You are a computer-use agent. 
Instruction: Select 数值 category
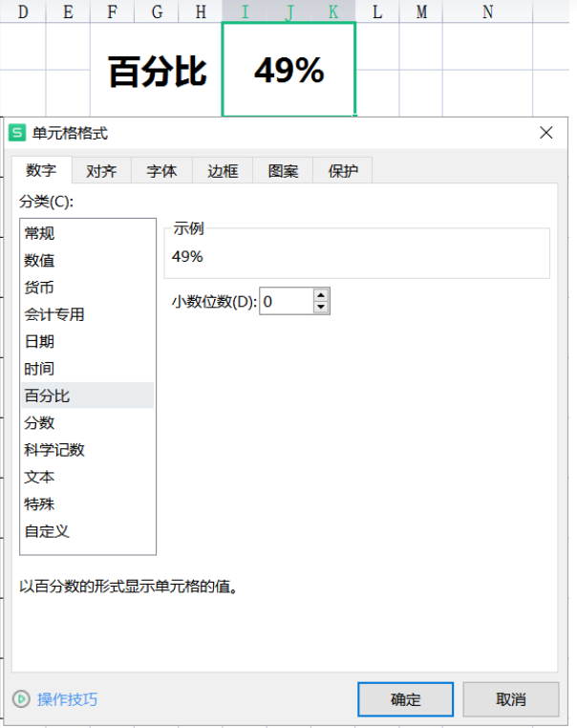(87, 260)
